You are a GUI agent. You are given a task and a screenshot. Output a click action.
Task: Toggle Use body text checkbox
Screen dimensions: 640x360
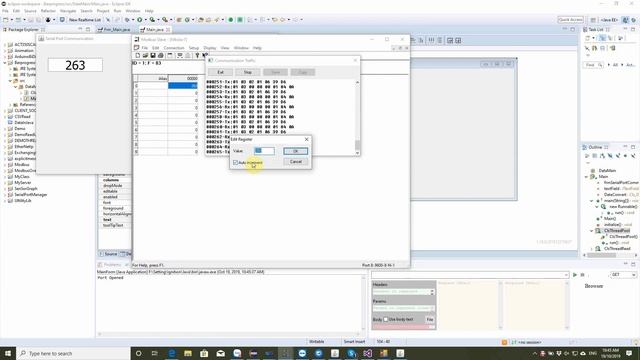(x=386, y=319)
